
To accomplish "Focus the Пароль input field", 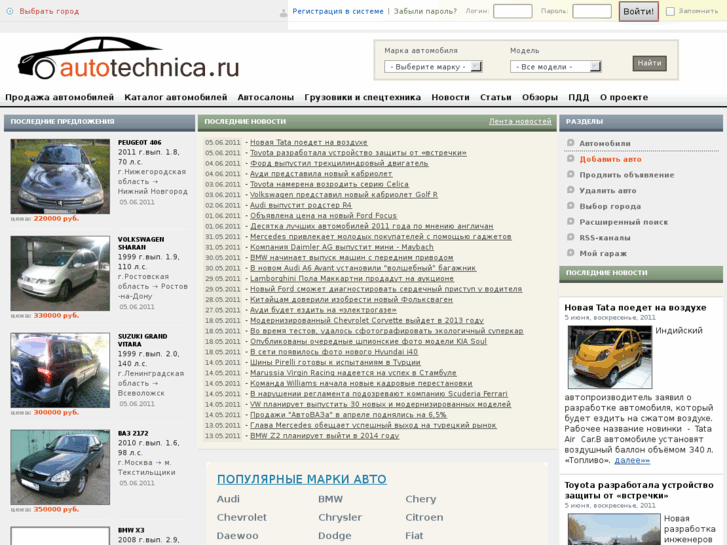I will coord(592,11).
